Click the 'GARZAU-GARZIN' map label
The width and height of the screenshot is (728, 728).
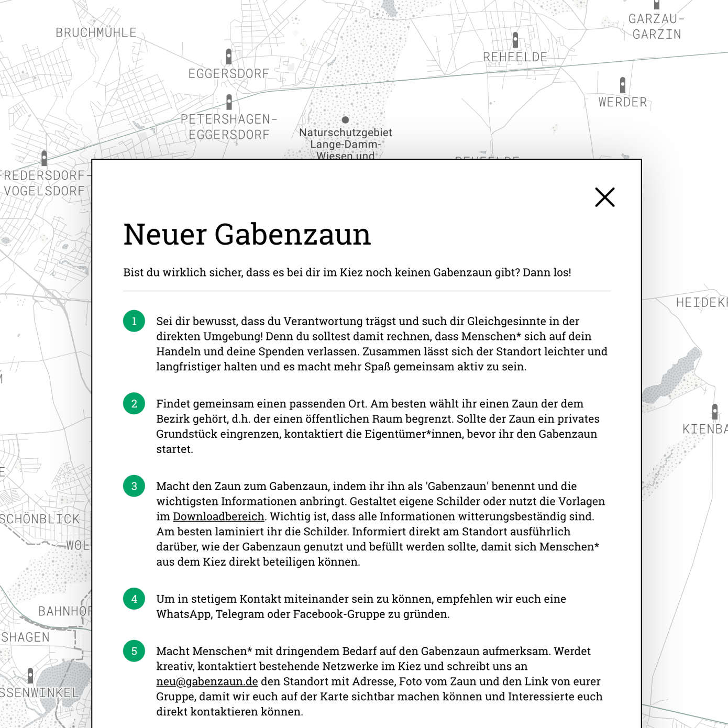tap(657, 27)
